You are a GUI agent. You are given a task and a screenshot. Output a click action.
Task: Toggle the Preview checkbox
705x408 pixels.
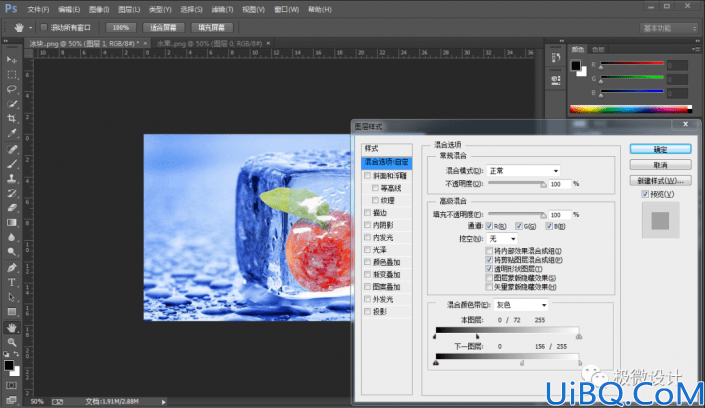pyautogui.click(x=645, y=194)
